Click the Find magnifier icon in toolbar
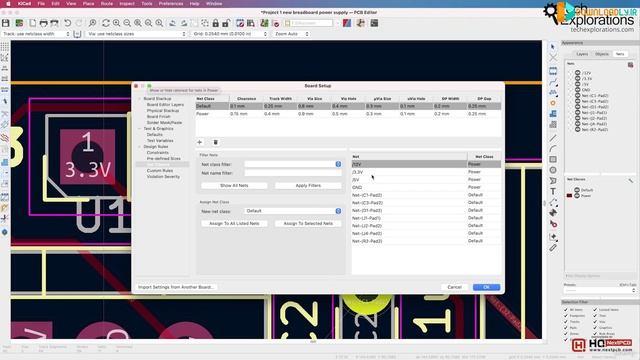Viewport: 640px width, 360px height. pyautogui.click(x=93, y=23)
